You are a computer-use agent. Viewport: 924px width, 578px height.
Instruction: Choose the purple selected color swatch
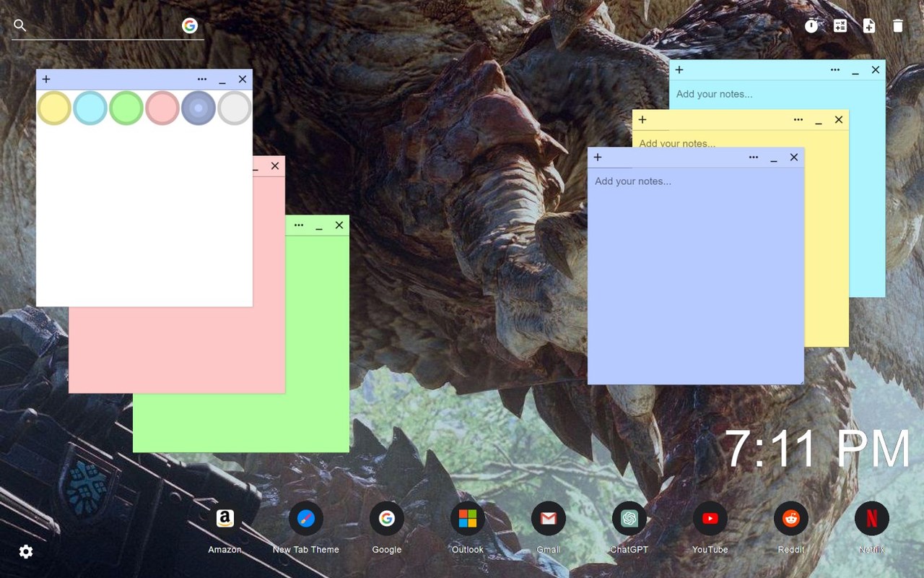click(199, 108)
